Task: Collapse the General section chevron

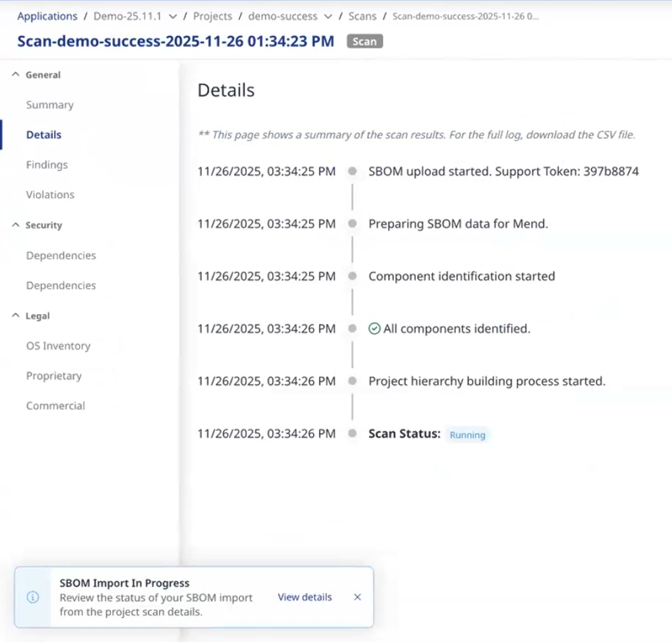Action: pyautogui.click(x=16, y=75)
